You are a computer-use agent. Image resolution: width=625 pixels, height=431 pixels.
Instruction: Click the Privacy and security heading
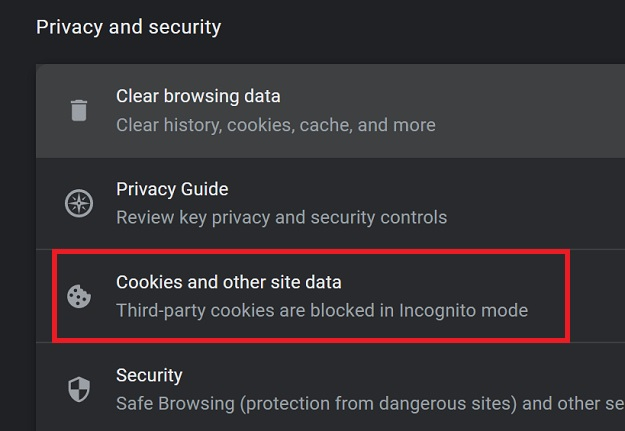(128, 27)
